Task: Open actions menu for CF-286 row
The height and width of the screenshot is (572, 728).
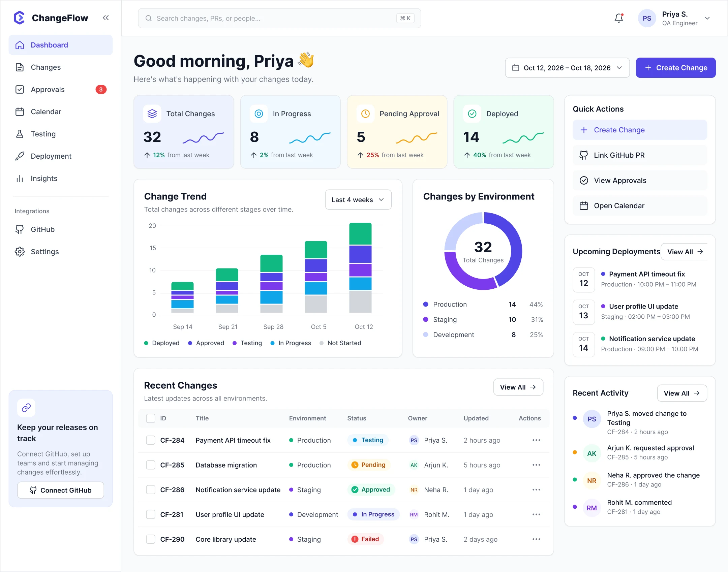Action: [536, 490]
